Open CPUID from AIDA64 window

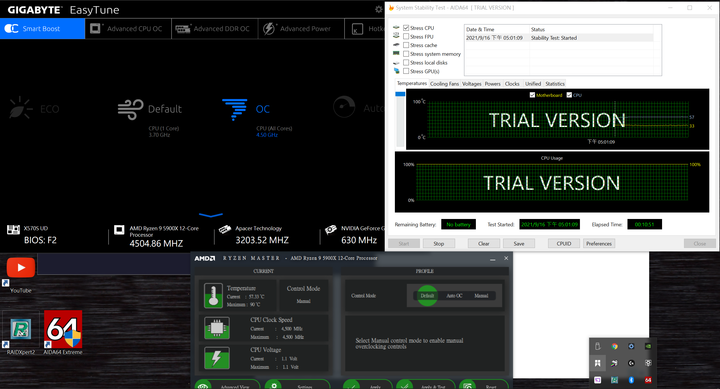pos(564,243)
